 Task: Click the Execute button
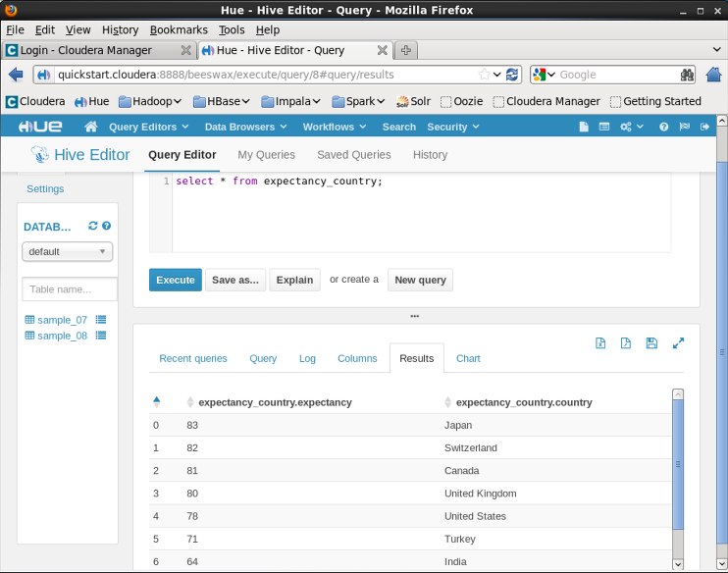176,280
